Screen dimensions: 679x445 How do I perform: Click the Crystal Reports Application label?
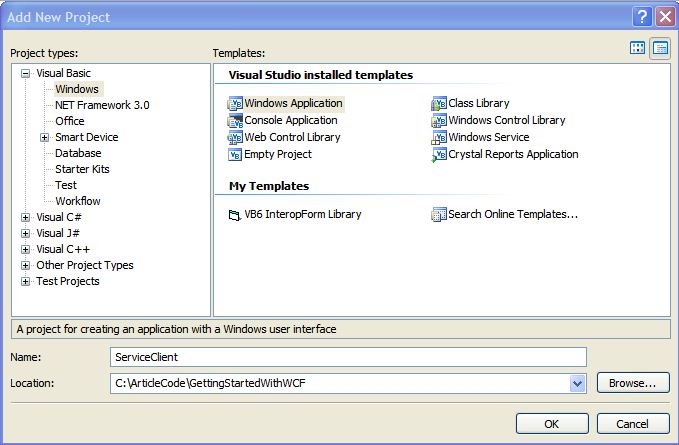pos(514,154)
